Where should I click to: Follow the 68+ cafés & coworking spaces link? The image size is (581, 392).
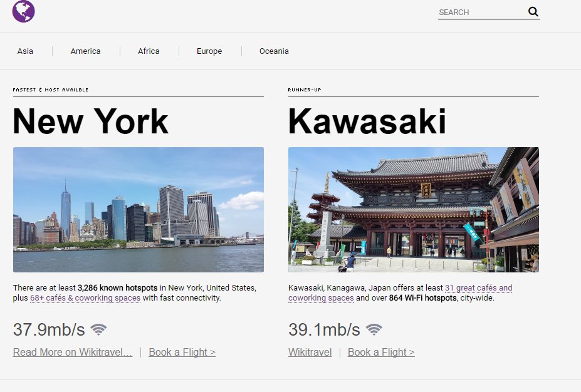(x=85, y=298)
